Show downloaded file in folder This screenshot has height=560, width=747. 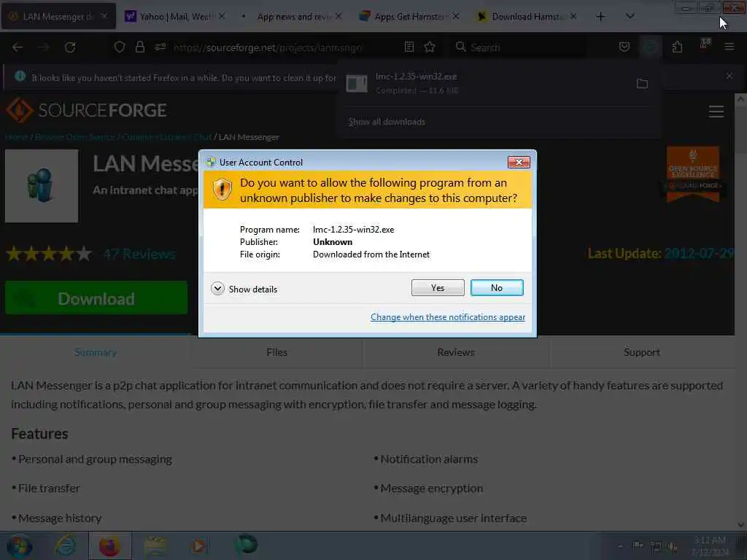(x=642, y=84)
